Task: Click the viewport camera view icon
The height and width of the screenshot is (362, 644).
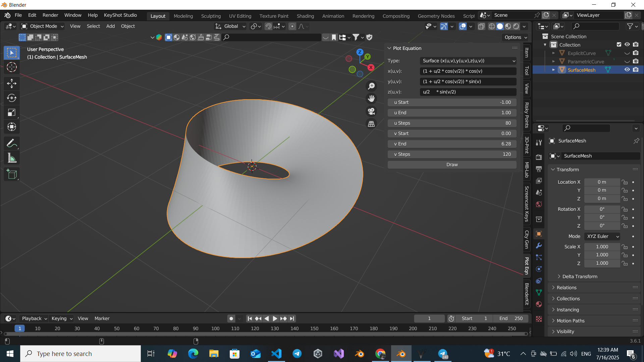Action: [x=371, y=111]
